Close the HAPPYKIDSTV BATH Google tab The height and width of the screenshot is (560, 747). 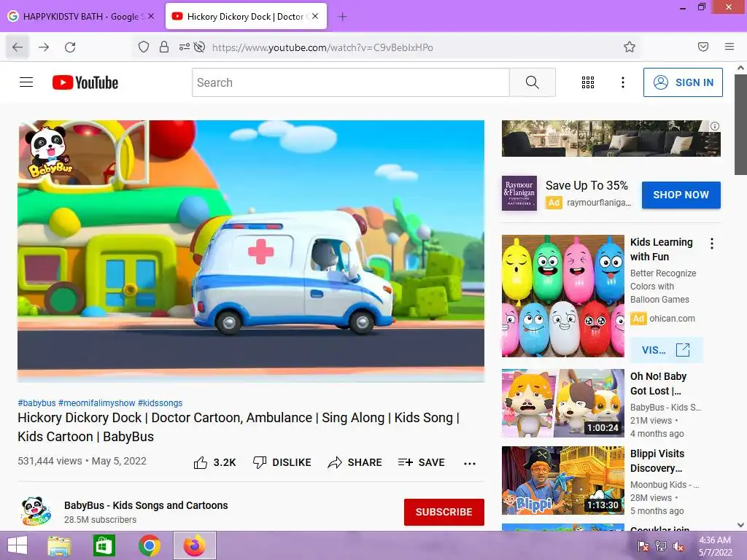tap(151, 16)
